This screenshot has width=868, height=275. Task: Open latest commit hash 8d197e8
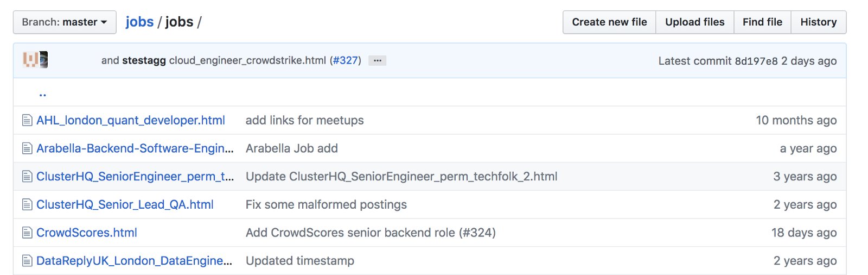click(x=756, y=61)
